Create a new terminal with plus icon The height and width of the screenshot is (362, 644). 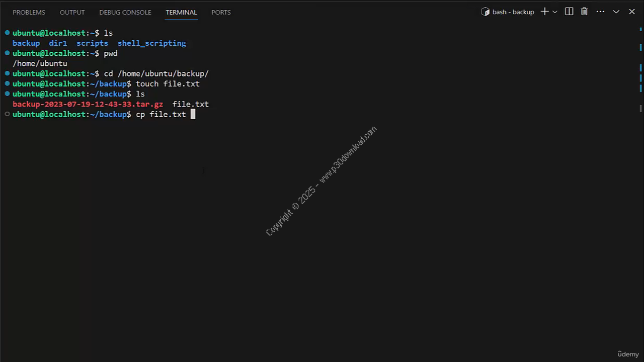544,12
